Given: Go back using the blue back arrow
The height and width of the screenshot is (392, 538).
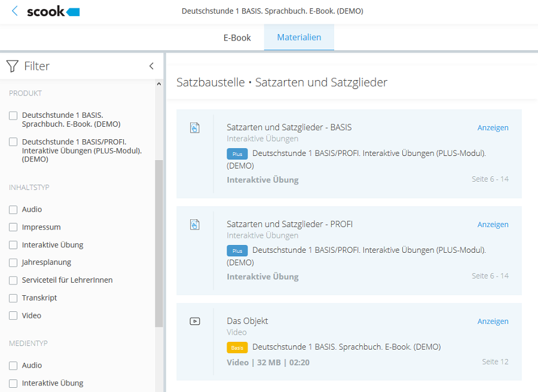Looking at the screenshot, I should [x=14, y=11].
